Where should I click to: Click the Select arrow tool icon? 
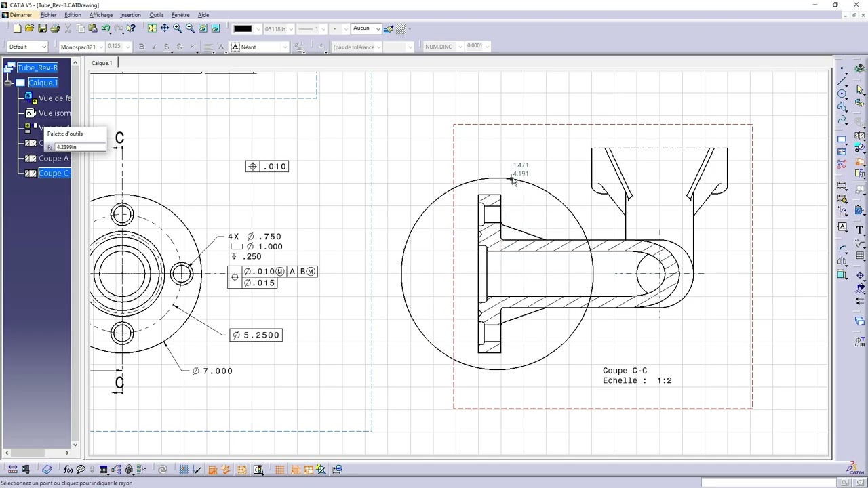[860, 89]
